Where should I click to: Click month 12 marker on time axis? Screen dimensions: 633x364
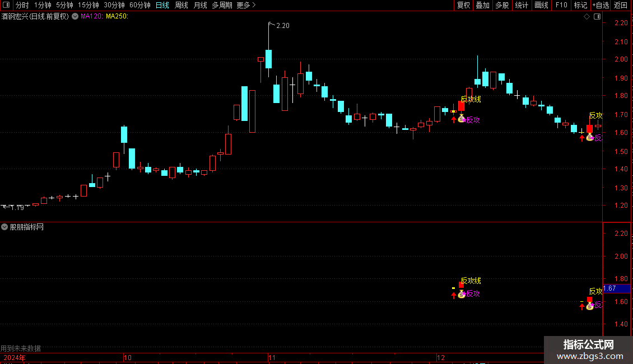(x=441, y=357)
